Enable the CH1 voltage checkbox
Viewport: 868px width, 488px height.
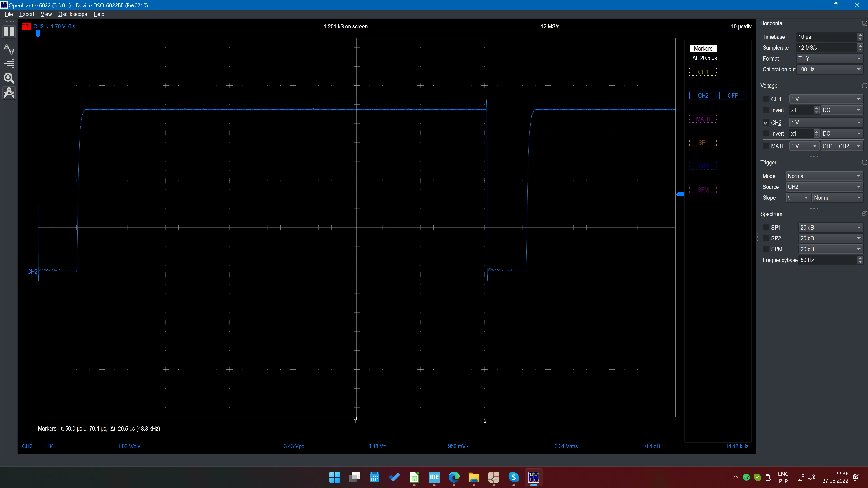coord(766,99)
